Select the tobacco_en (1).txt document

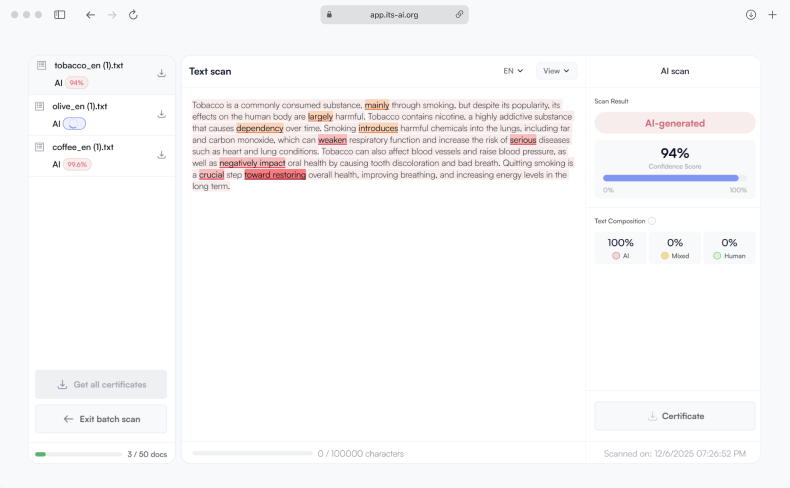pyautogui.click(x=89, y=65)
